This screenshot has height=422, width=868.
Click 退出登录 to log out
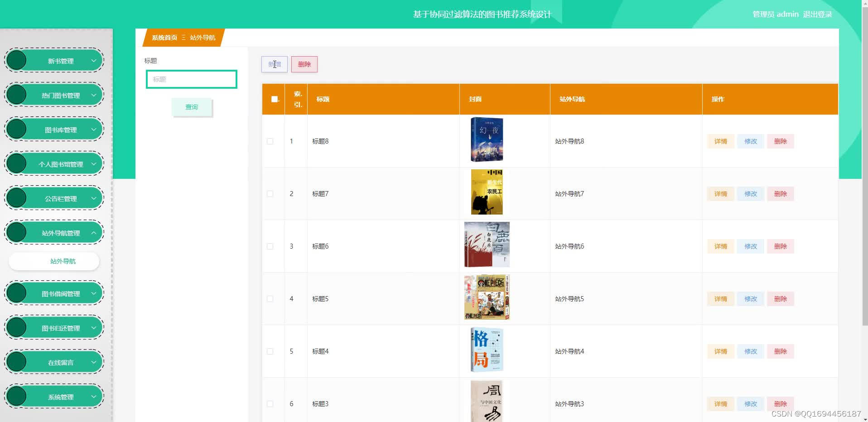click(x=817, y=14)
